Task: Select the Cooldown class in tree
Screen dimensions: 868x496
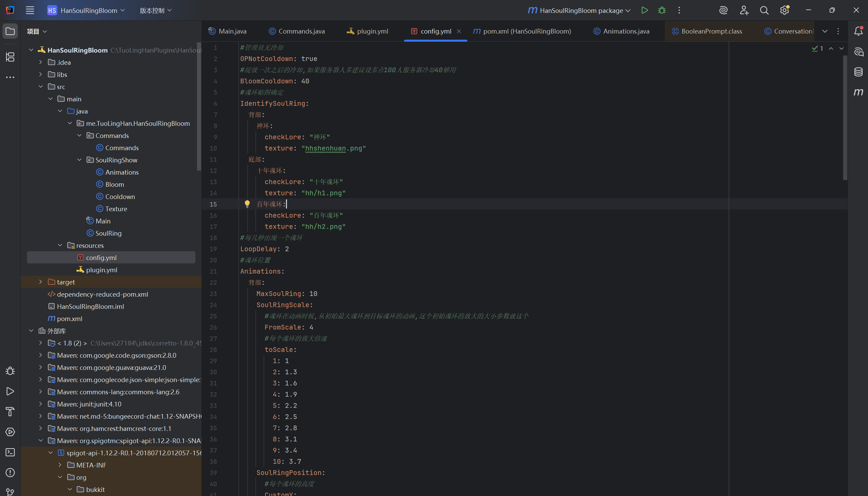Action: tap(120, 197)
